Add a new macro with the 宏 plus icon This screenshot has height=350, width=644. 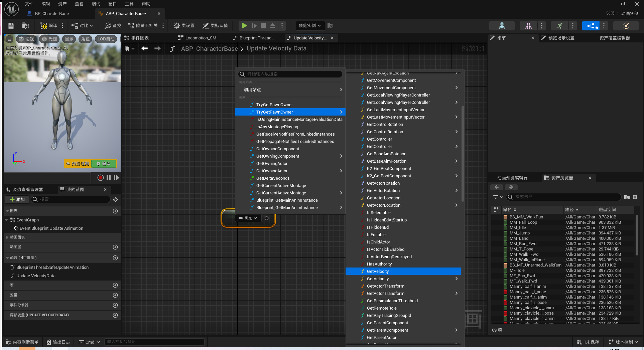pyautogui.click(x=115, y=285)
